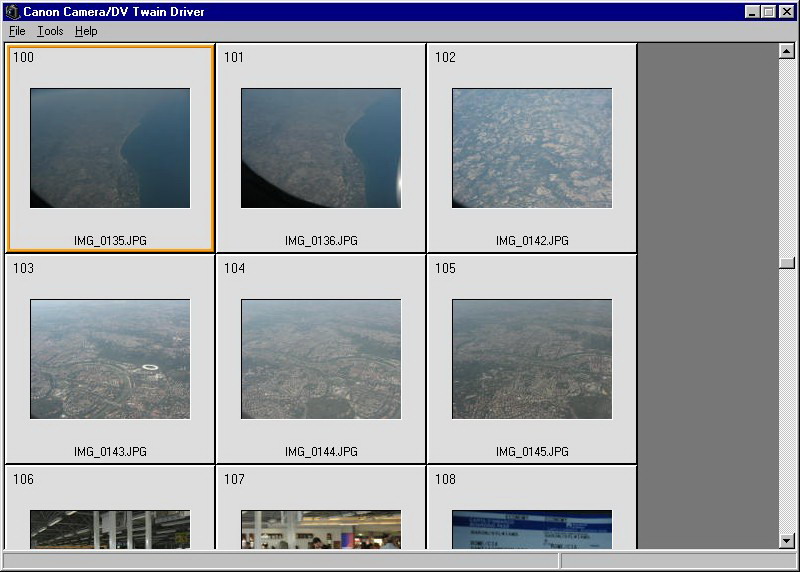Click the IMG_0135.JPG file name label

(110, 240)
